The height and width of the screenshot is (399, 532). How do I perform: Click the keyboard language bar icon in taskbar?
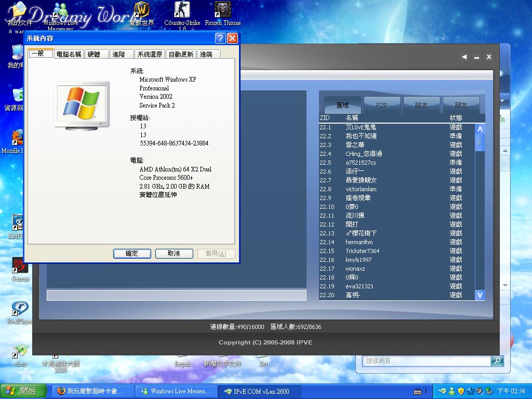point(417,391)
